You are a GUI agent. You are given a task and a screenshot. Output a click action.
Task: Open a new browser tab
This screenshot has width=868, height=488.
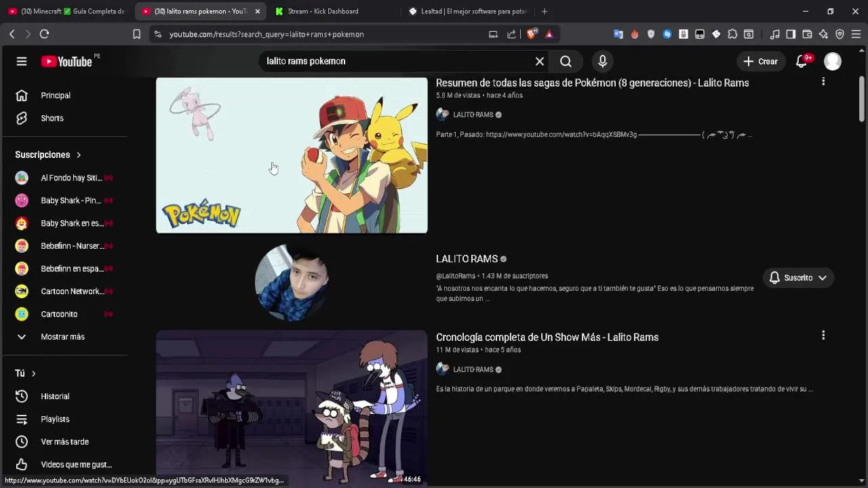[x=545, y=12]
